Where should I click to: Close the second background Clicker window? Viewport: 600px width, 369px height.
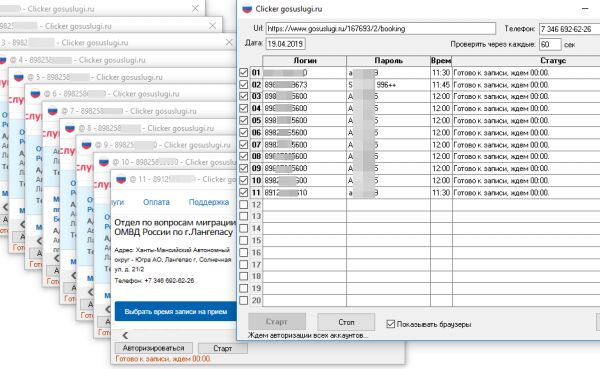tap(212, 26)
